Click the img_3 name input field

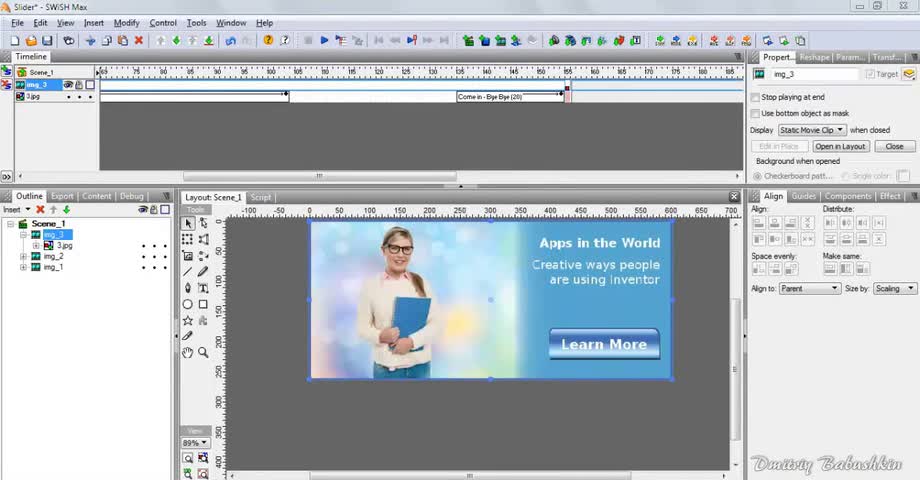(814, 75)
